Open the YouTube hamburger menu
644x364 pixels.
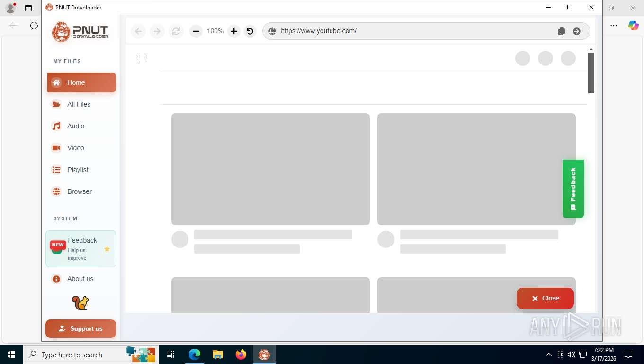coord(143,58)
